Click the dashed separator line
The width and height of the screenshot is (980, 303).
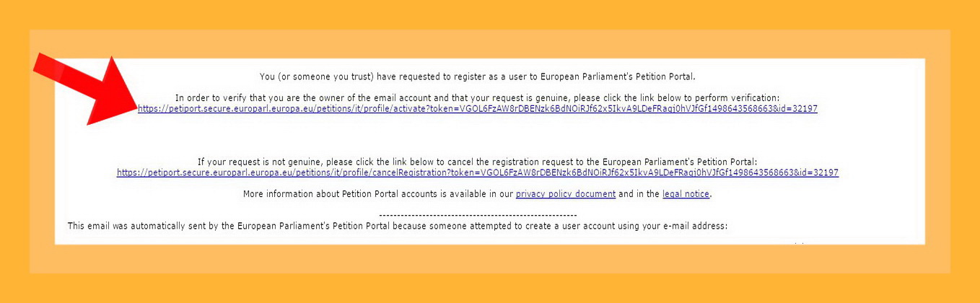pyautogui.click(x=477, y=215)
